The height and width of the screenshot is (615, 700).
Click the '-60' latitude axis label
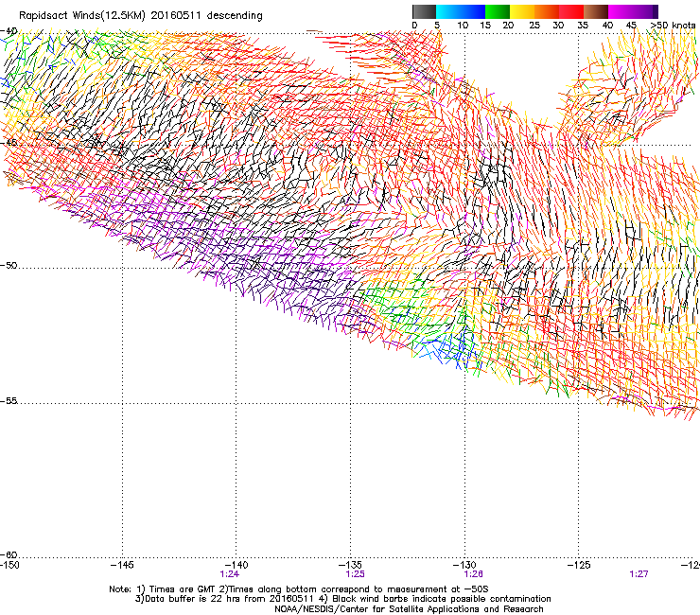[9, 554]
